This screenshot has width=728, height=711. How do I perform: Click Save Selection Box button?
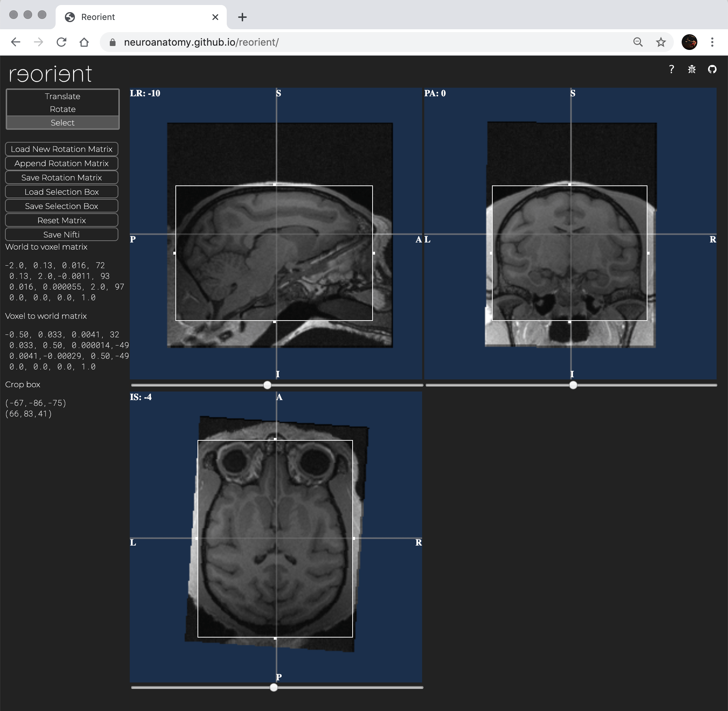tap(61, 206)
